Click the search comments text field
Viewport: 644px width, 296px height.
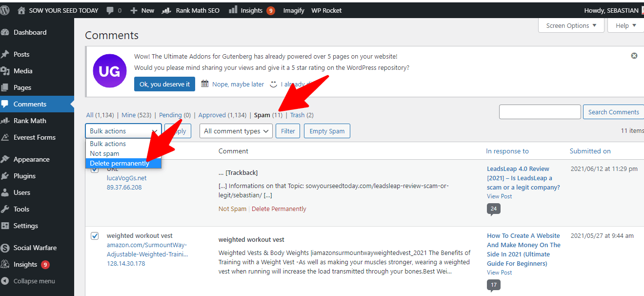(540, 112)
